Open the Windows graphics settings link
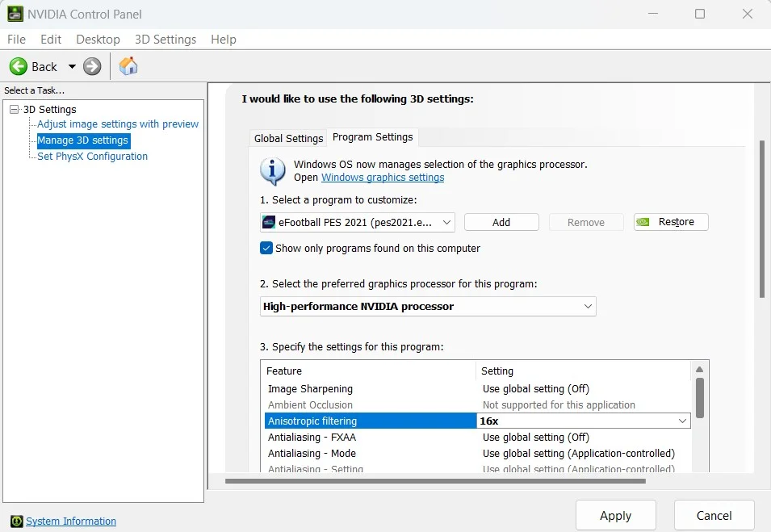 [x=383, y=178]
